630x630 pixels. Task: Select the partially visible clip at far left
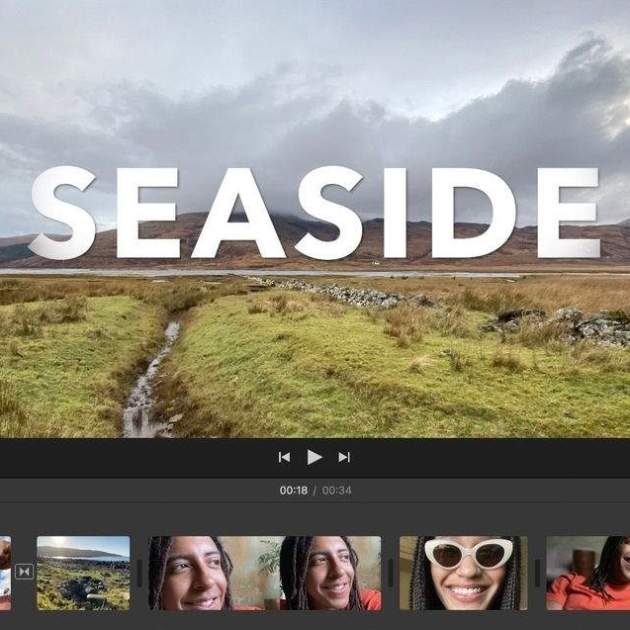point(5,573)
